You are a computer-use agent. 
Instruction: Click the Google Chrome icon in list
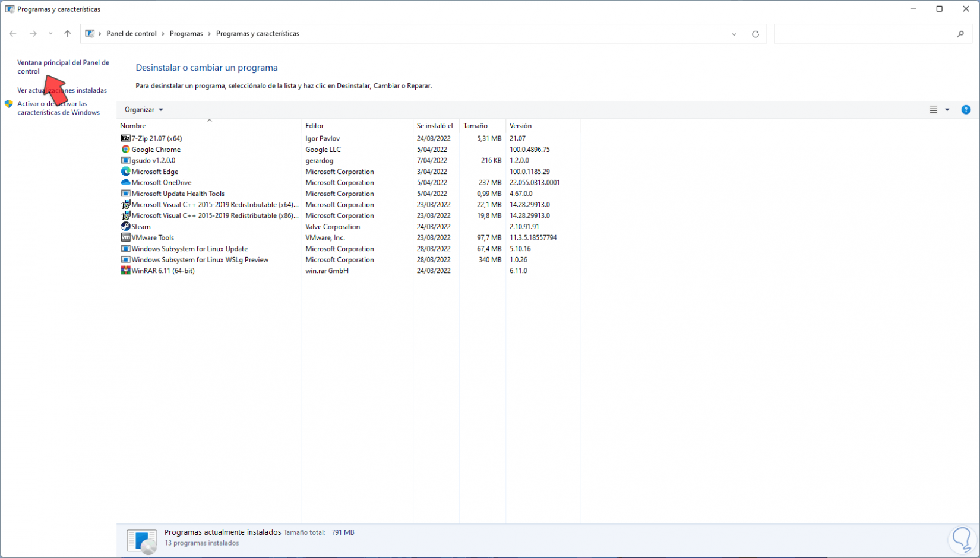[x=125, y=150]
